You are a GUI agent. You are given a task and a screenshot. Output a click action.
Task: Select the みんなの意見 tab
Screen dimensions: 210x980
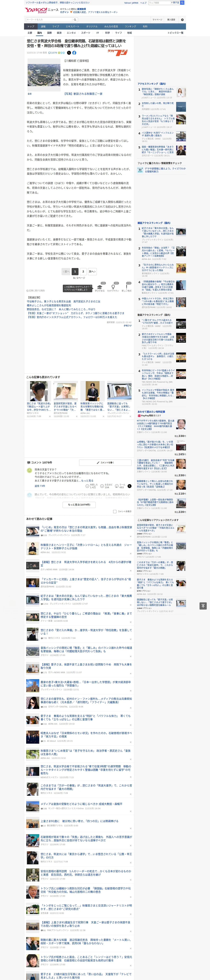111,27
